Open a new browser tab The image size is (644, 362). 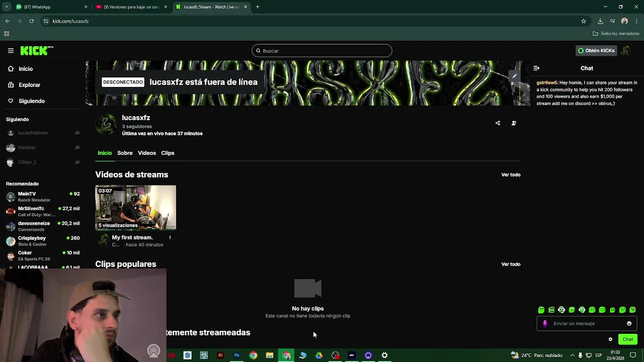tap(257, 7)
